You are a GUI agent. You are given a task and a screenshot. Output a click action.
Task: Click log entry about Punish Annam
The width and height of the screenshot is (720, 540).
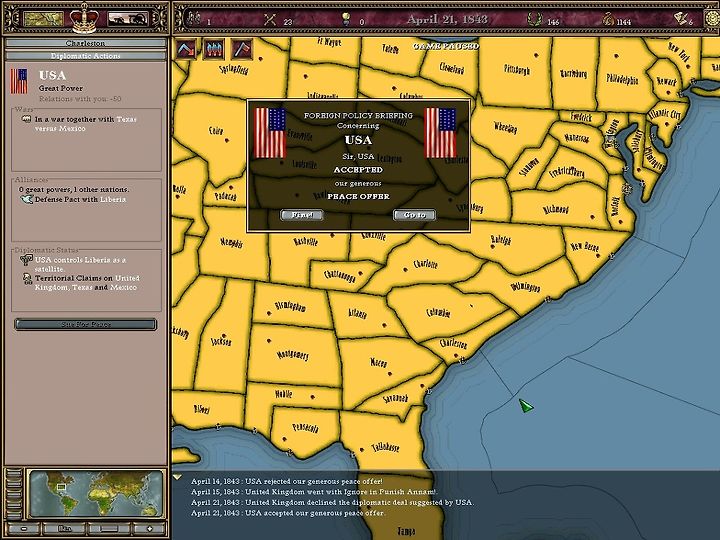click(x=314, y=492)
